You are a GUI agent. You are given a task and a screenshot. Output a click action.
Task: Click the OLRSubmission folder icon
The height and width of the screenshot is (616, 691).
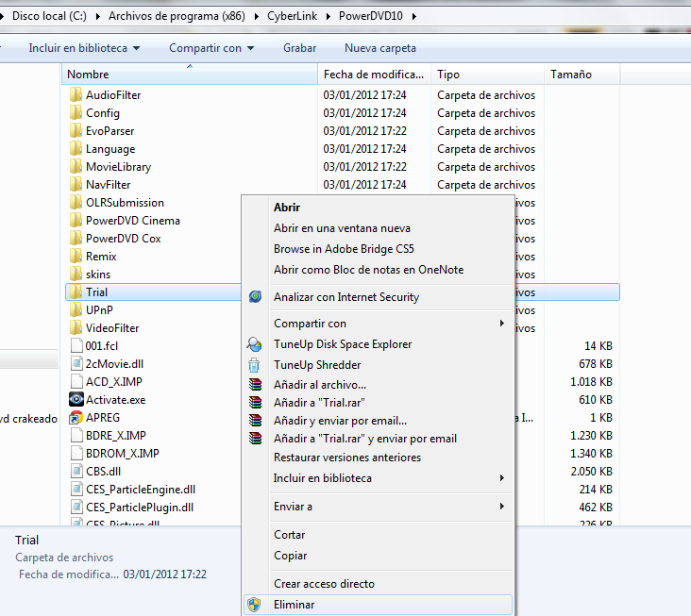click(x=76, y=203)
